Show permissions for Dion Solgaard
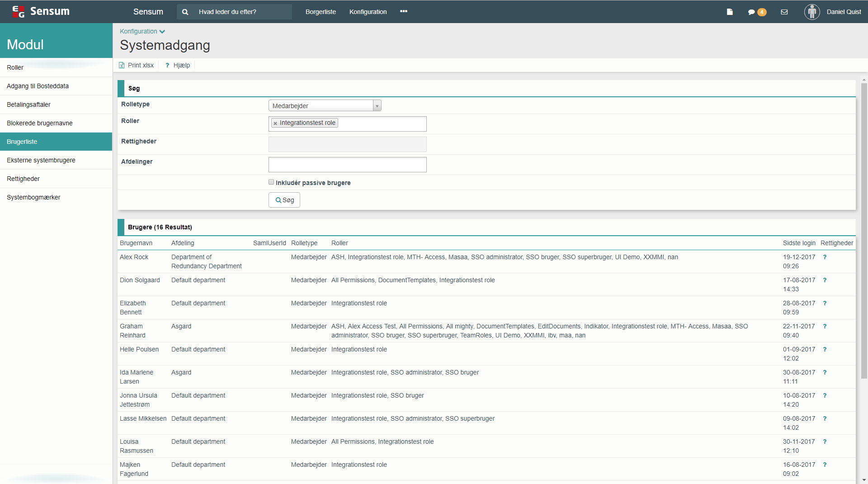This screenshot has height=484, width=868. [825, 280]
